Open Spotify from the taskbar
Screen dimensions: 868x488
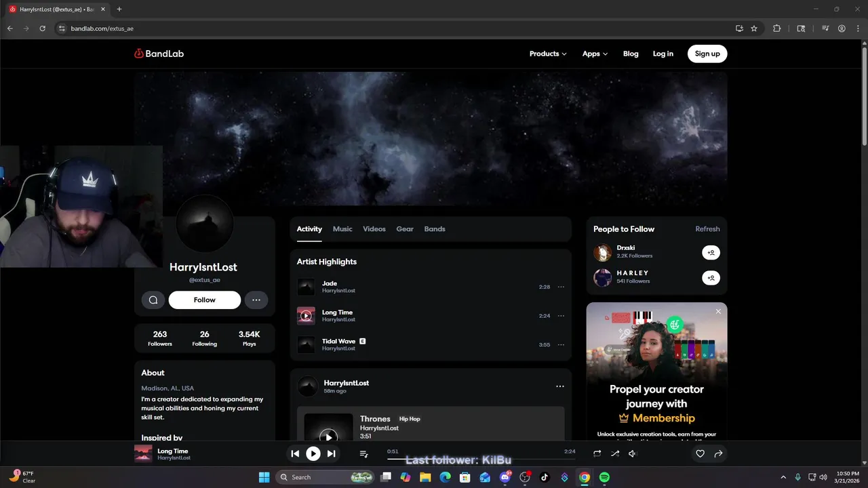click(604, 477)
